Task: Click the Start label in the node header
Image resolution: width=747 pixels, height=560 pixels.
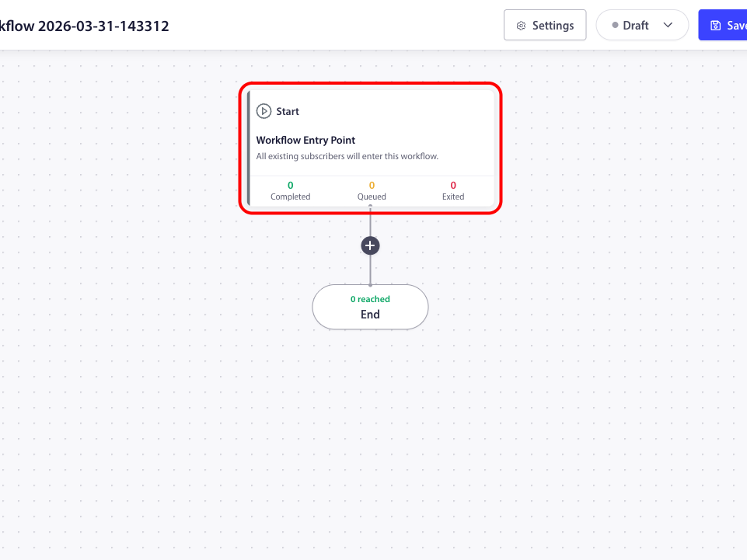Action: pyautogui.click(x=288, y=111)
